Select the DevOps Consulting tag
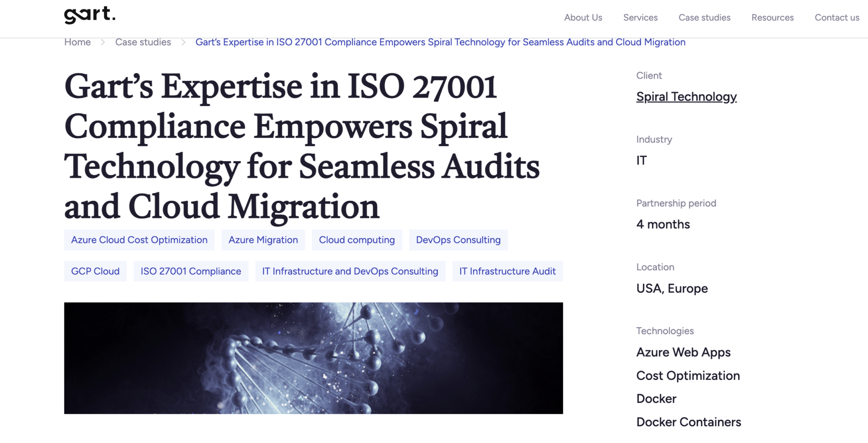Screen dimensions: 868x443 458,240
